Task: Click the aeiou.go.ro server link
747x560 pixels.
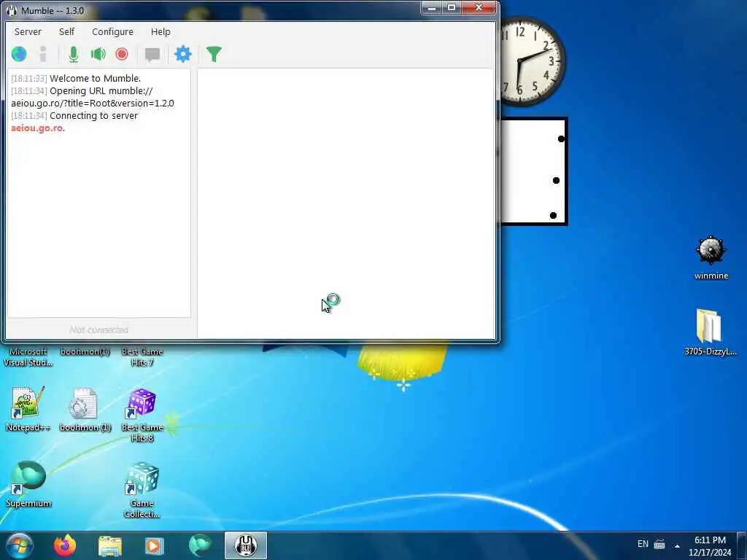Action: tap(36, 128)
